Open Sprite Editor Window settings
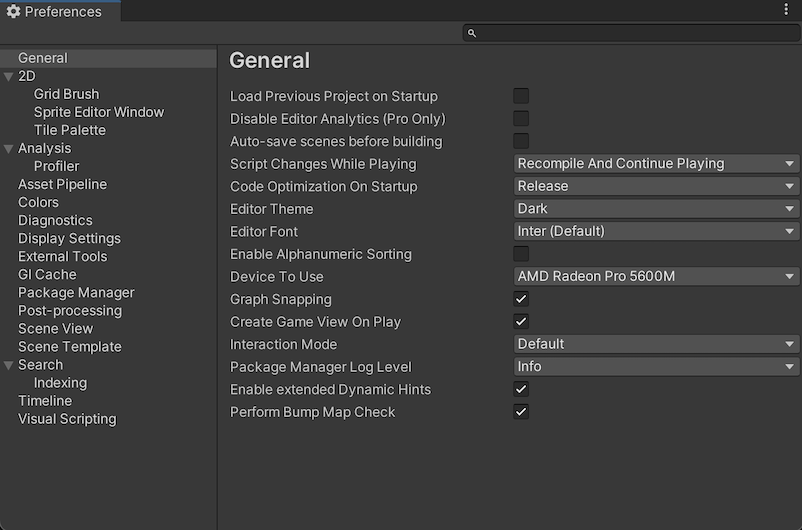802x530 pixels. (x=98, y=113)
